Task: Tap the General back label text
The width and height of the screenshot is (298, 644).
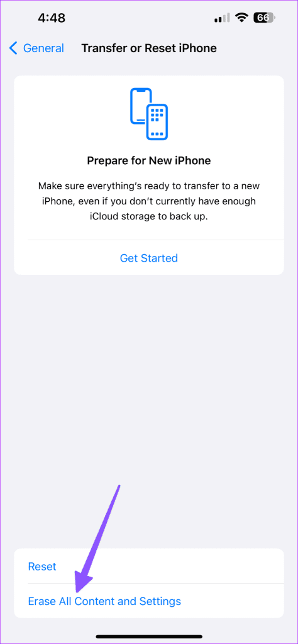Action: click(x=43, y=48)
